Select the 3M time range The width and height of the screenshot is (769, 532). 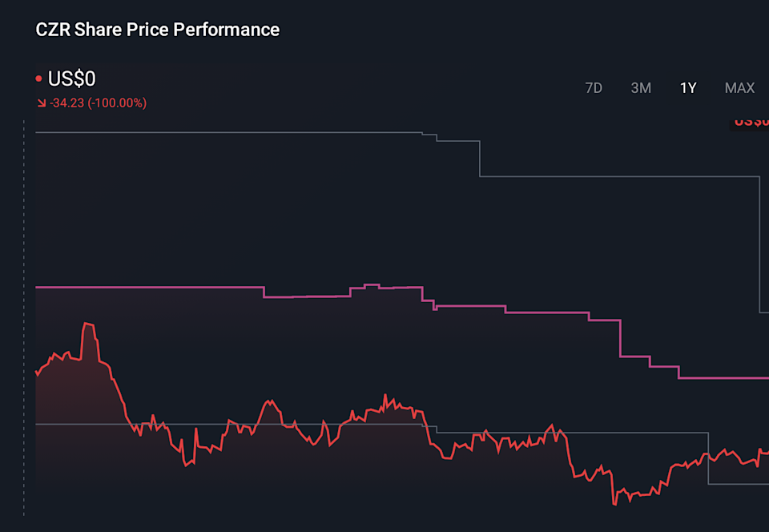tap(641, 88)
